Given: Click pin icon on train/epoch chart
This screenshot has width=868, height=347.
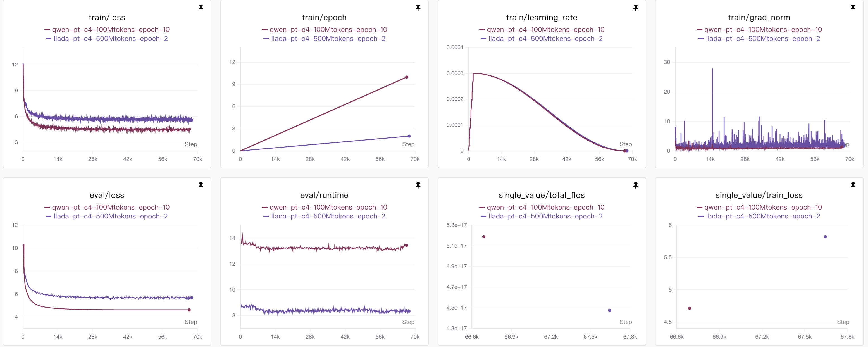Looking at the screenshot, I should tap(418, 8).
